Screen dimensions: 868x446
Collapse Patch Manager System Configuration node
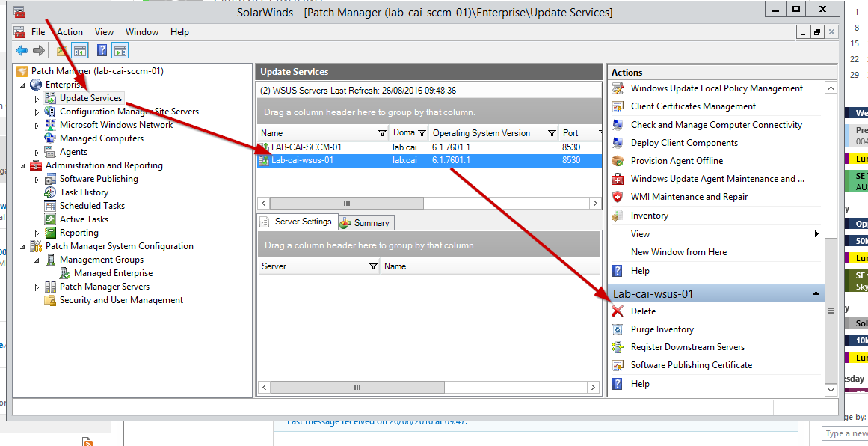click(22, 246)
